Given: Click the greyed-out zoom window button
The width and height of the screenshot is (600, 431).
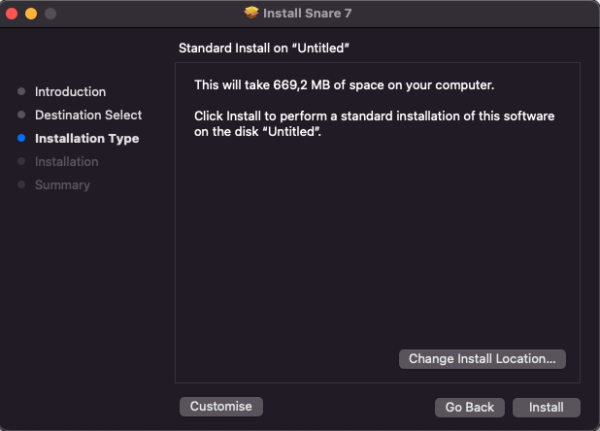Looking at the screenshot, I should (49, 14).
